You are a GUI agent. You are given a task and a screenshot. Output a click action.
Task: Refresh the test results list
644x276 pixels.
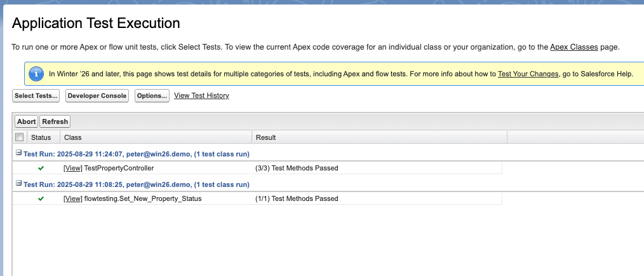pos(55,121)
